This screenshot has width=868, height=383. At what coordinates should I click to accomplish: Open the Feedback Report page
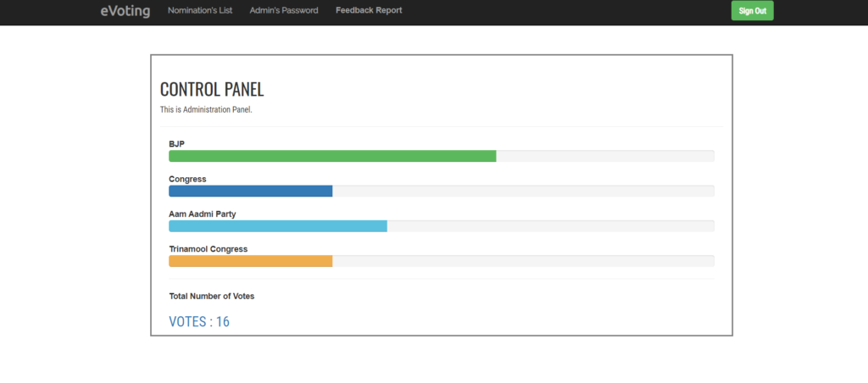click(x=369, y=10)
